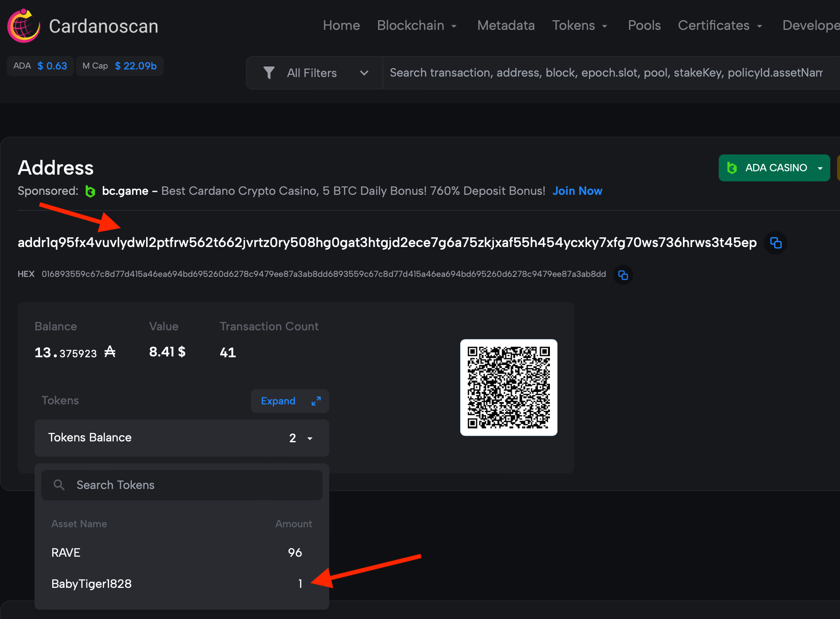
Task: Click the ADA Casino green logo icon
Action: coord(732,168)
